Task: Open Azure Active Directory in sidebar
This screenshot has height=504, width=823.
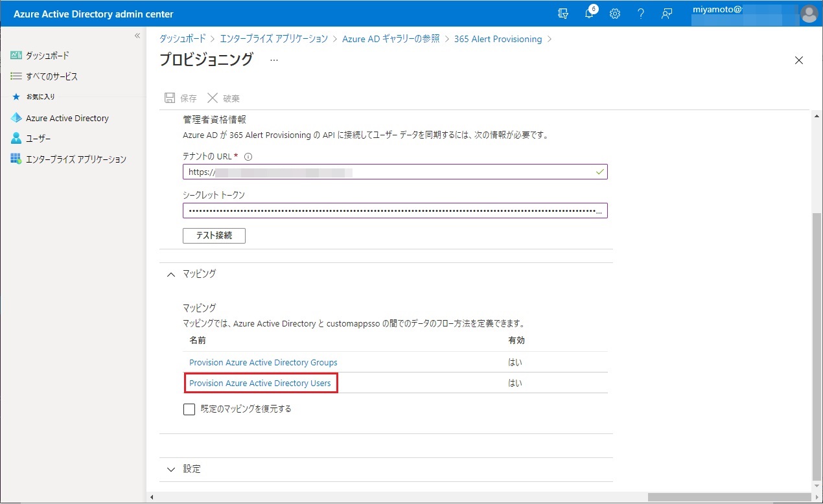Action: coord(67,118)
